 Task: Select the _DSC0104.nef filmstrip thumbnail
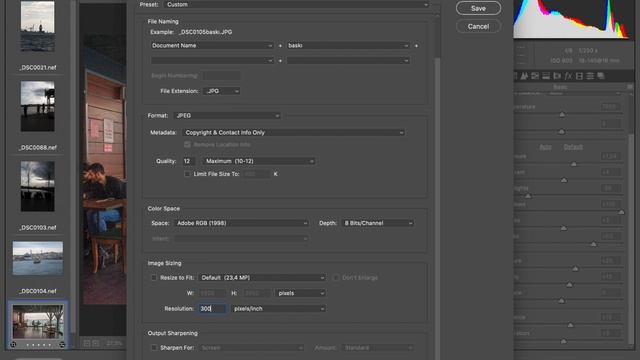pos(38,258)
